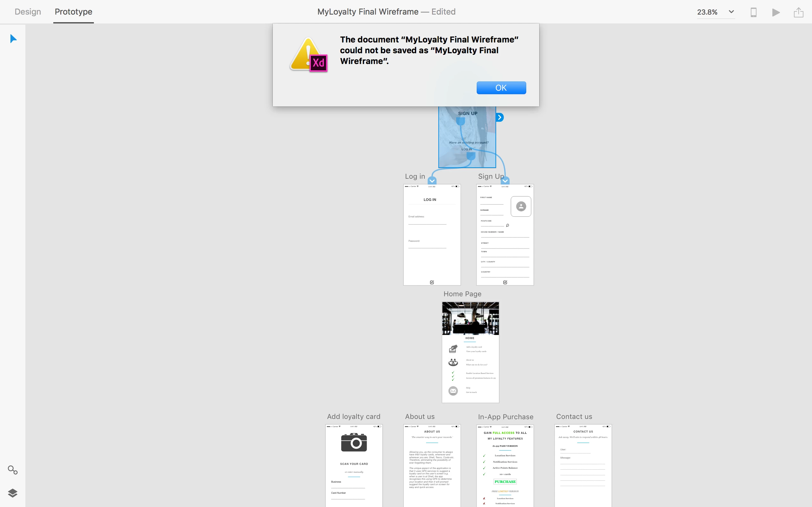Open the Layers panel icon

click(x=12, y=493)
